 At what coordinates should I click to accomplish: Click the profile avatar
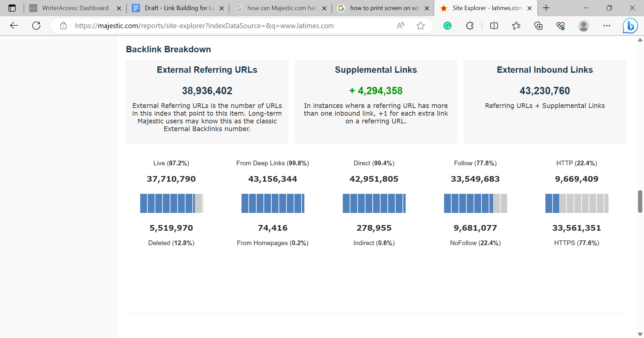point(584,25)
